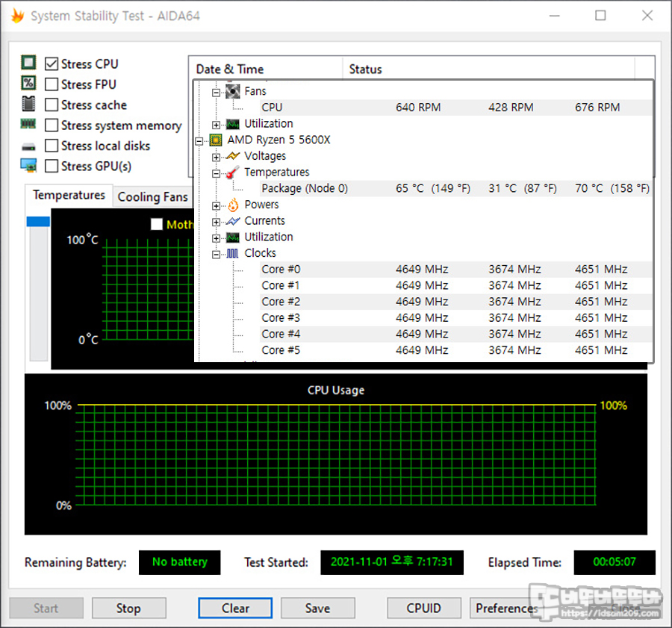Toggle the Motherboard graph legend checkbox
This screenshot has height=628, width=672.
[157, 224]
